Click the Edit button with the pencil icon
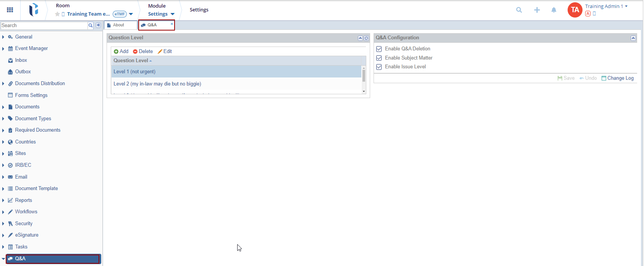644x266 pixels. click(165, 52)
